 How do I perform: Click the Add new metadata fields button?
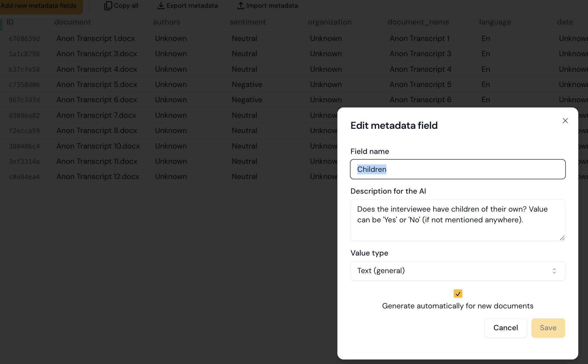click(39, 6)
